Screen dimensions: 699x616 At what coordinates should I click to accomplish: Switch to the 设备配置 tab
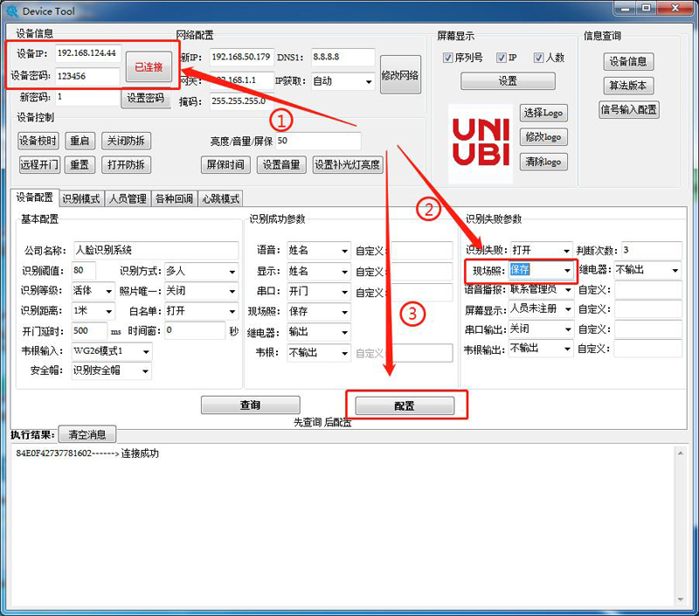pos(34,197)
